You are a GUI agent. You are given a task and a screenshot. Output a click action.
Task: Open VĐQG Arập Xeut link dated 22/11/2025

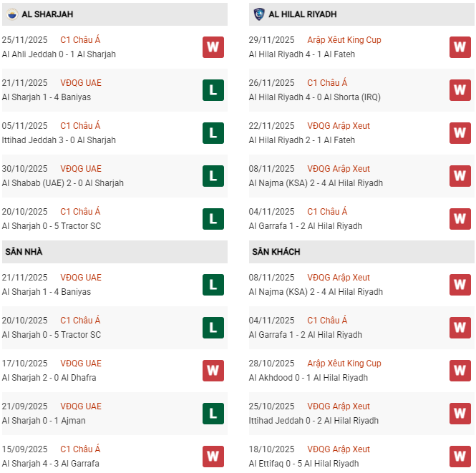(x=339, y=126)
